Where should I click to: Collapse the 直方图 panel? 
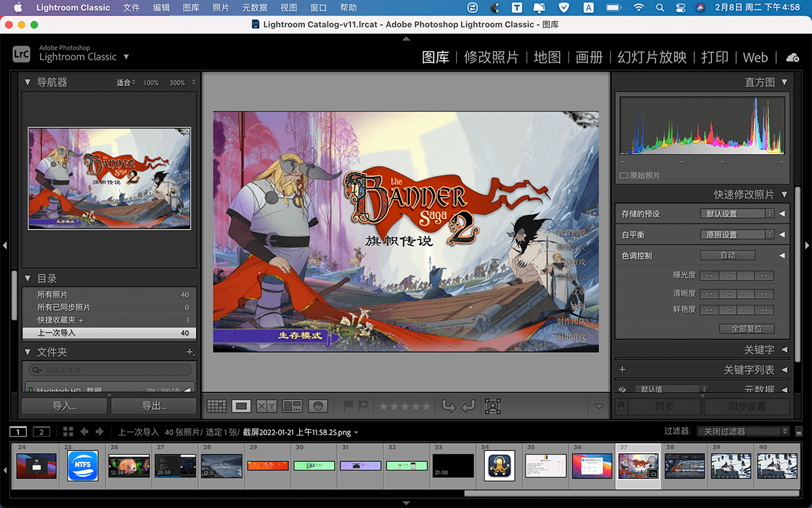click(x=784, y=82)
